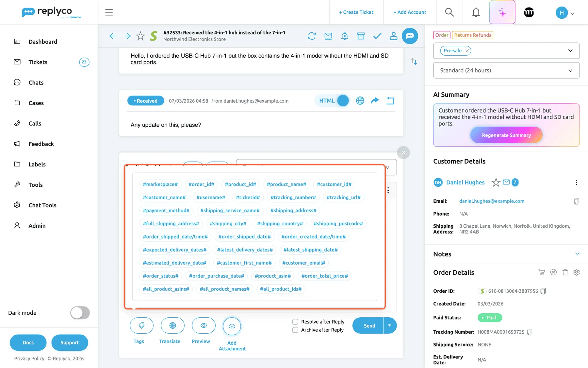The height and width of the screenshot is (368, 588).
Task: Go to next ticket arrow
Action: (x=127, y=36)
